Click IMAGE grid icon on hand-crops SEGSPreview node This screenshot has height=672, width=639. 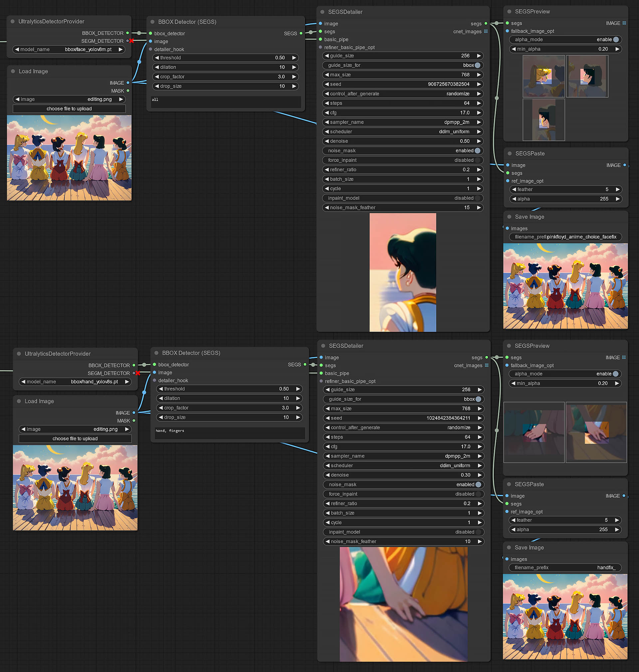(x=624, y=357)
